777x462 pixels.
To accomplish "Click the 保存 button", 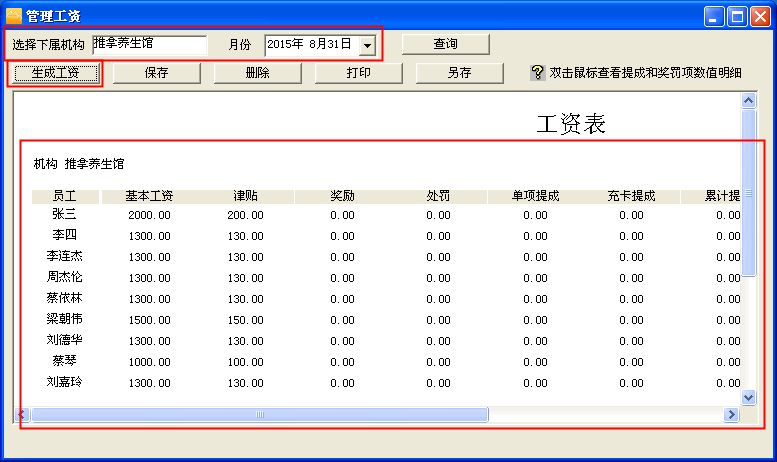I will [157, 73].
